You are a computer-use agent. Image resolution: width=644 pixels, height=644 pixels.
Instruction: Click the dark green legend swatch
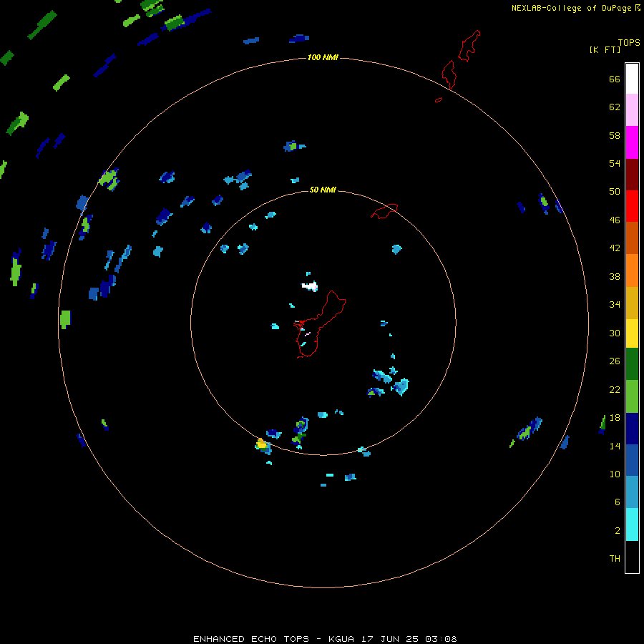pos(632,364)
